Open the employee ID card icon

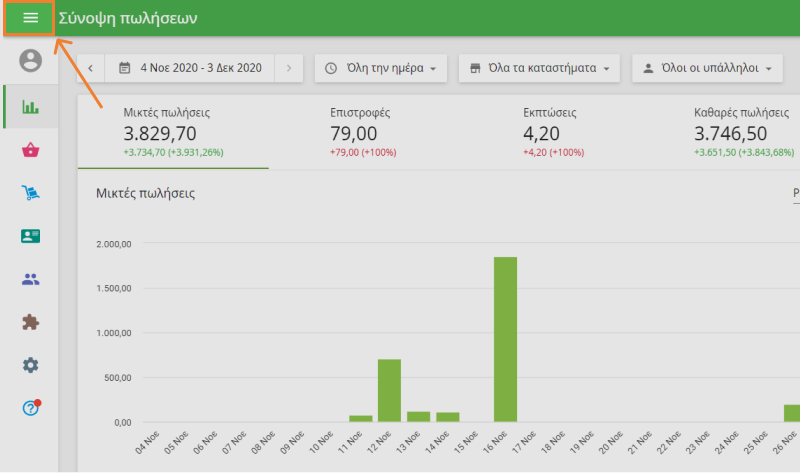tap(31, 236)
